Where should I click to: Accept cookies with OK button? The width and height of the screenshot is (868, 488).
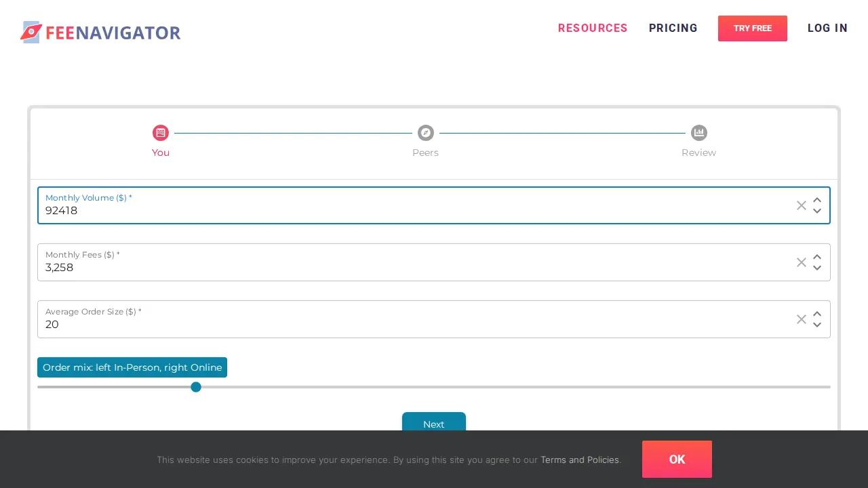coord(677,460)
